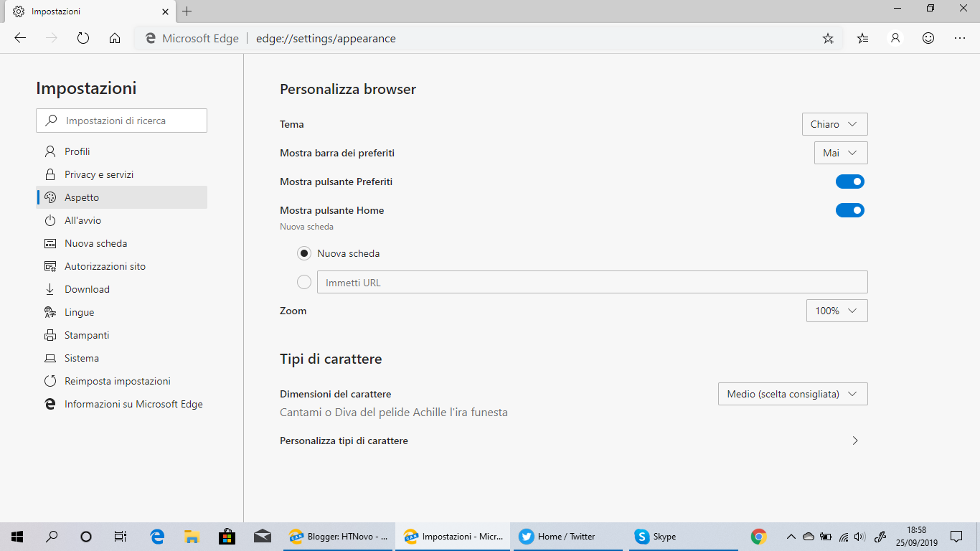This screenshot has width=980, height=551.
Task: Open Windows Ink pen tray icon
Action: coord(882,536)
